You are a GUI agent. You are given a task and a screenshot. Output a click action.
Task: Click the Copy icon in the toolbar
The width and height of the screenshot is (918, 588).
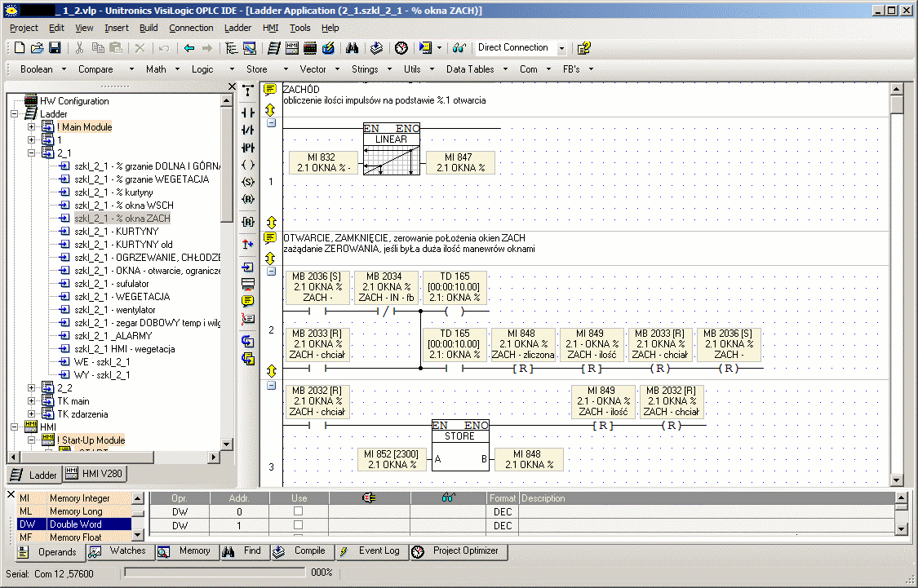click(98, 48)
